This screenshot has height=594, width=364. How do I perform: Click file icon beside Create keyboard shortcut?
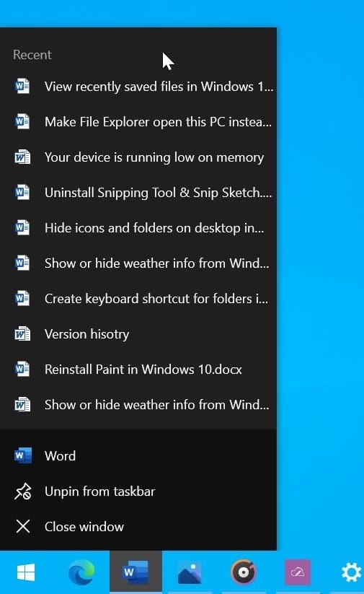(x=22, y=299)
